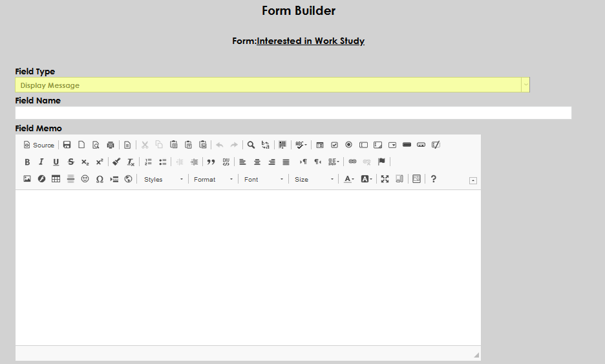Image resolution: width=605 pixels, height=364 pixels.
Task: Align text right
Action: click(x=271, y=162)
